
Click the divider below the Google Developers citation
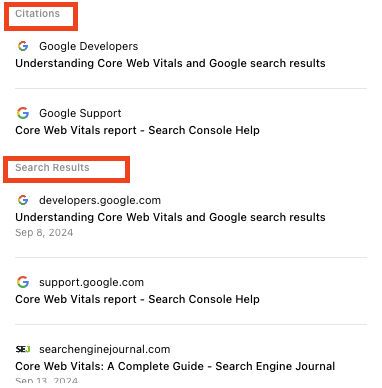tap(191, 89)
